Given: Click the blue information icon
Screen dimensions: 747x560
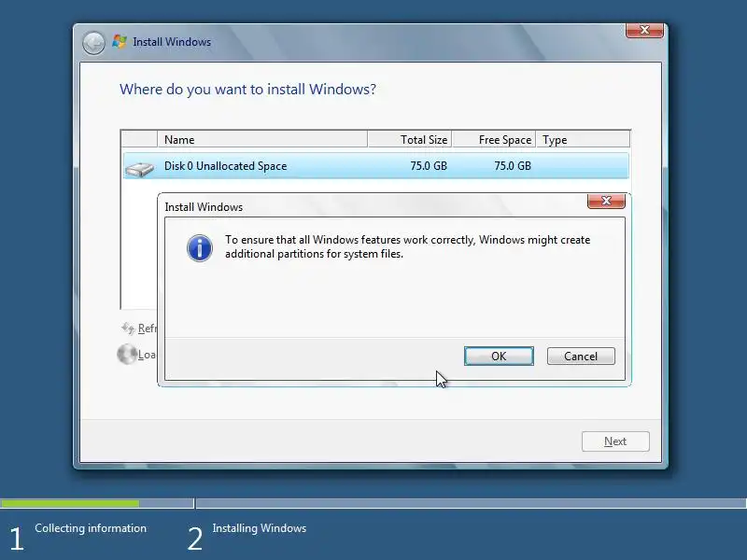Looking at the screenshot, I should (x=200, y=248).
